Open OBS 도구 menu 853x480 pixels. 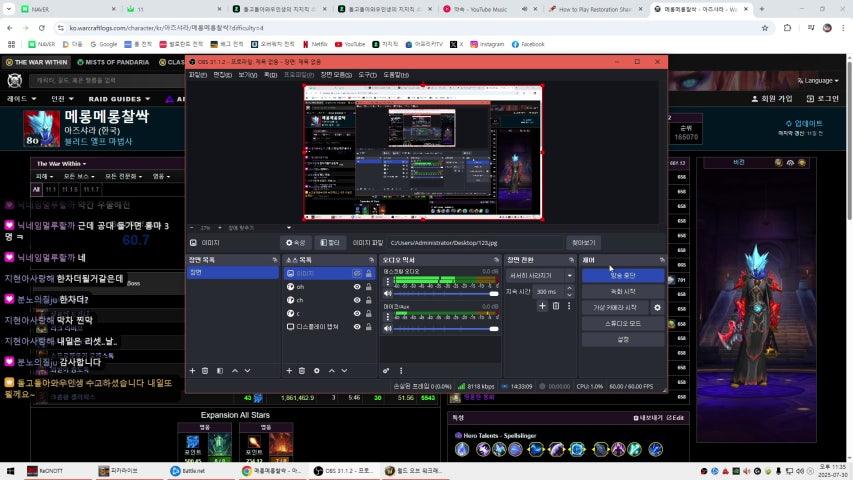[367, 75]
